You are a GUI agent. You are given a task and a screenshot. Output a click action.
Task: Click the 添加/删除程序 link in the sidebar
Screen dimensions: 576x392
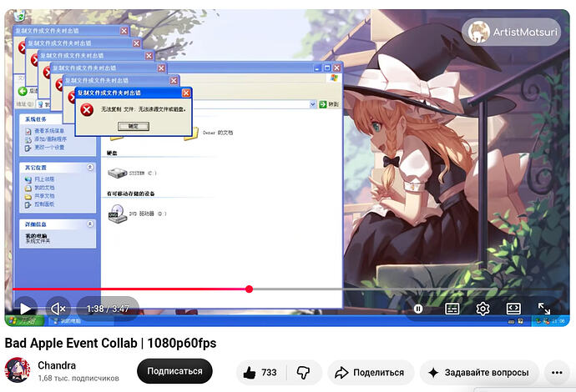click(x=50, y=139)
